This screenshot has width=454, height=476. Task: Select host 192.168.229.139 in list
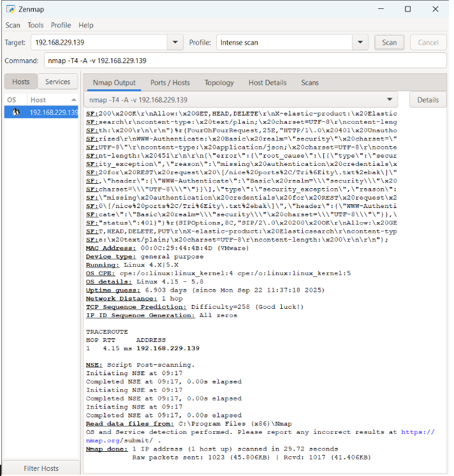(41, 112)
